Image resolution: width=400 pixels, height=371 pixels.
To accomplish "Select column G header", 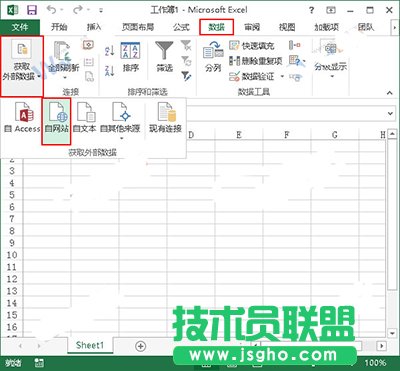I will [335, 135].
